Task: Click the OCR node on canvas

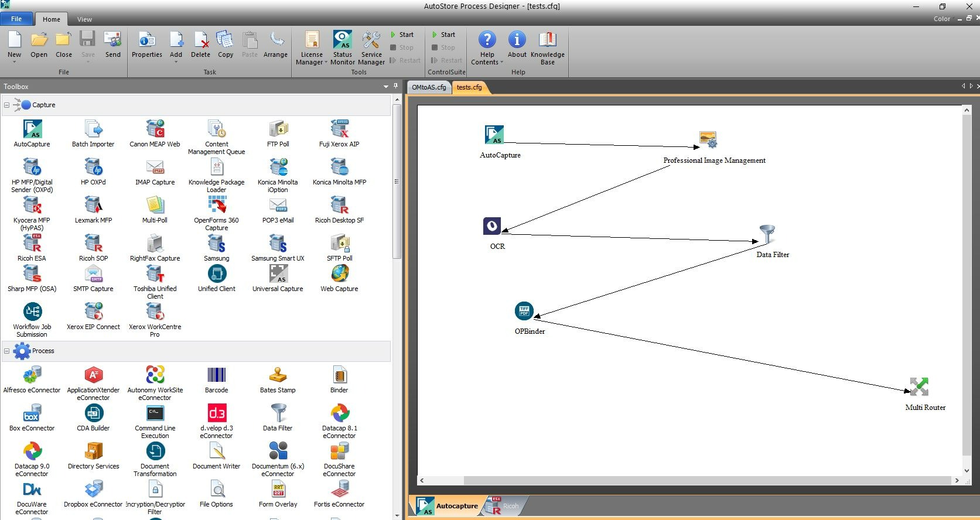Action: (x=492, y=226)
